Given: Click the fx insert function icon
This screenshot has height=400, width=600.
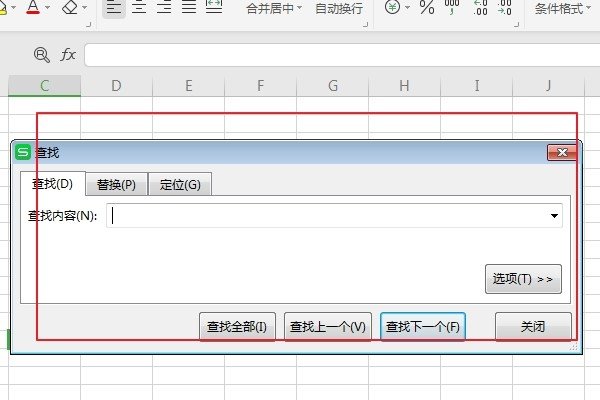Looking at the screenshot, I should tap(68, 55).
